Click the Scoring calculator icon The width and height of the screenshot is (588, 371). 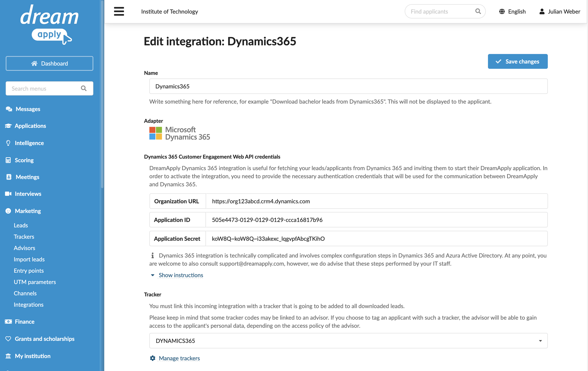tap(8, 160)
